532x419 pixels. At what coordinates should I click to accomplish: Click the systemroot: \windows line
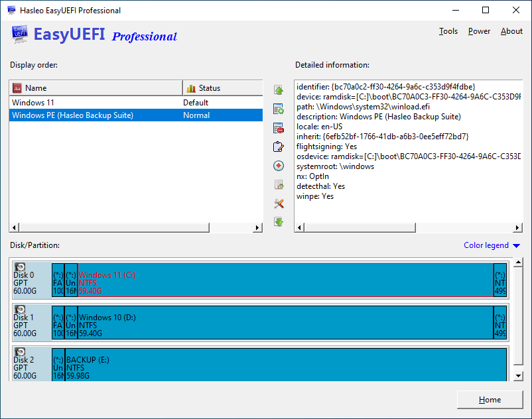[335, 166]
